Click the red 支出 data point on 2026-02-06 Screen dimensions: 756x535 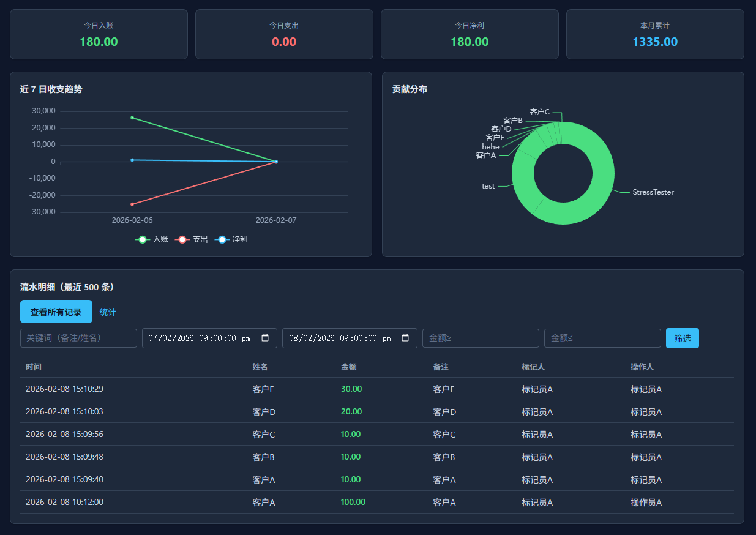coord(132,204)
